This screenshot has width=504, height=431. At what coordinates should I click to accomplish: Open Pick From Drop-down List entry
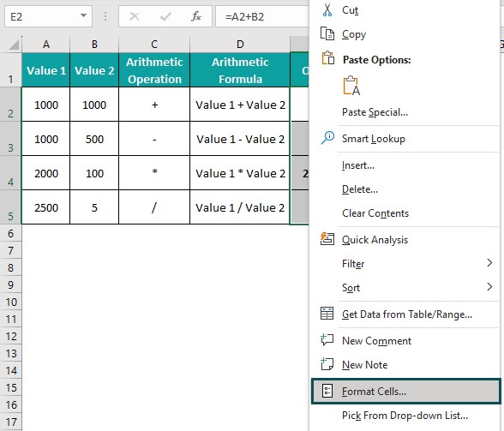click(x=405, y=416)
